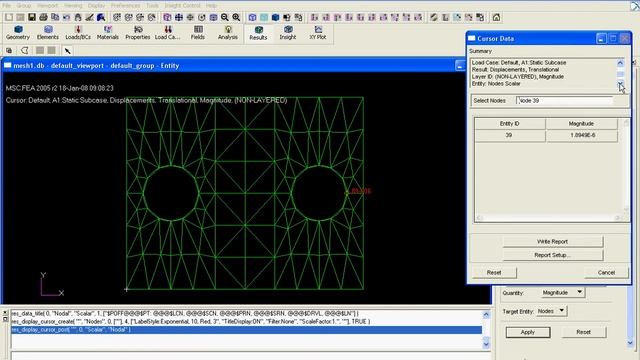This screenshot has width=640, height=360.
Task: Click the Undo toolbar icon
Action: [x=66, y=17]
